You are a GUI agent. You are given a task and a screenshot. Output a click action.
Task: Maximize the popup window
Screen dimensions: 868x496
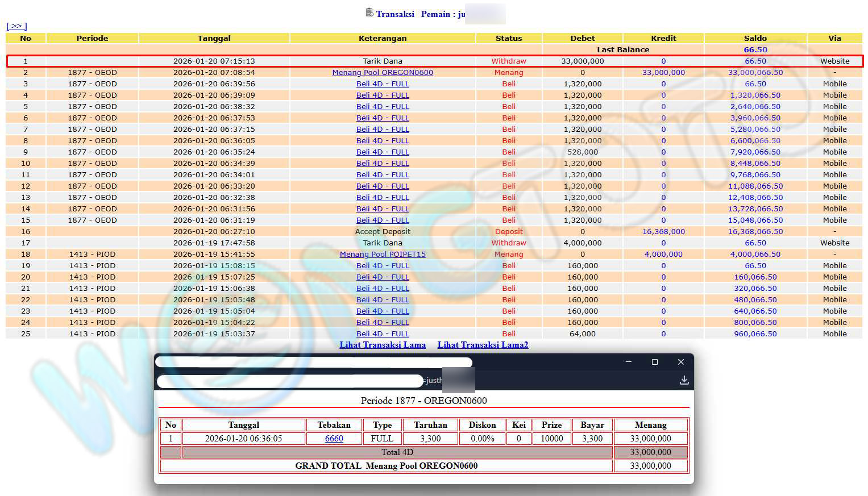coord(655,362)
